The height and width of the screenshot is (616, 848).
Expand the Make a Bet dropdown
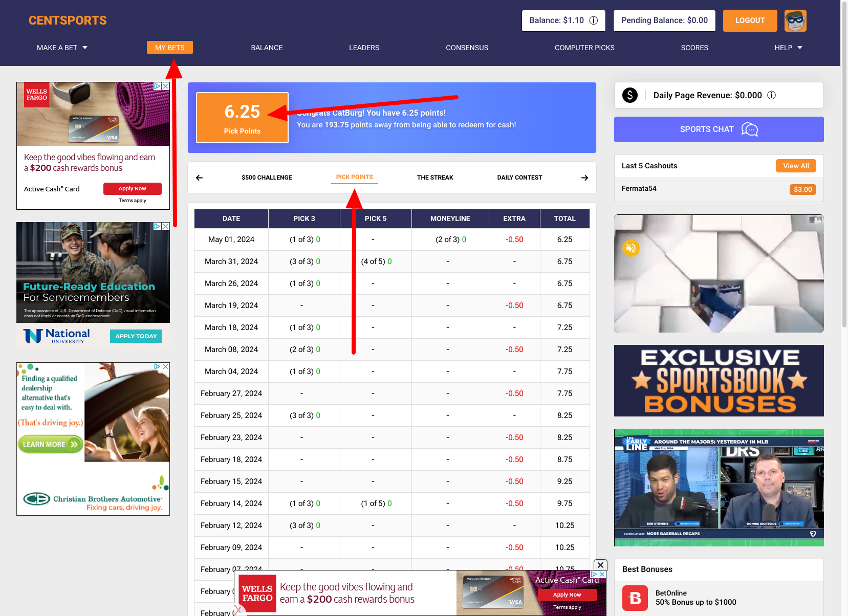pos(62,48)
